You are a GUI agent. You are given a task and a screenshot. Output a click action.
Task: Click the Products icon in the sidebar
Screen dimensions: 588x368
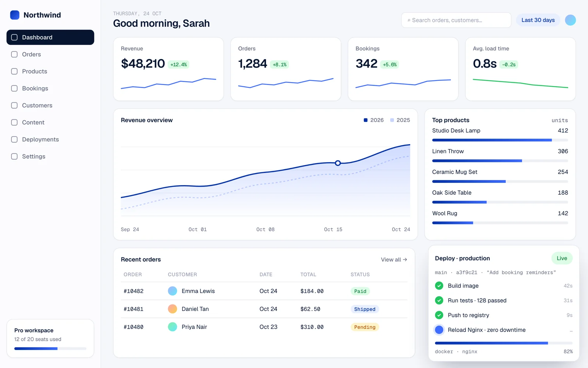(14, 71)
